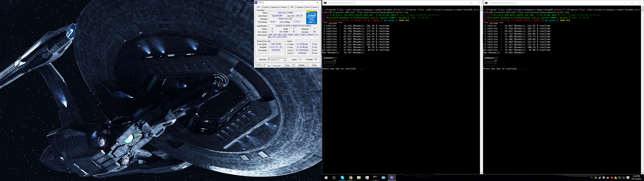Open the Memory tab
This screenshot has height=181, width=644.
click(284, 7)
